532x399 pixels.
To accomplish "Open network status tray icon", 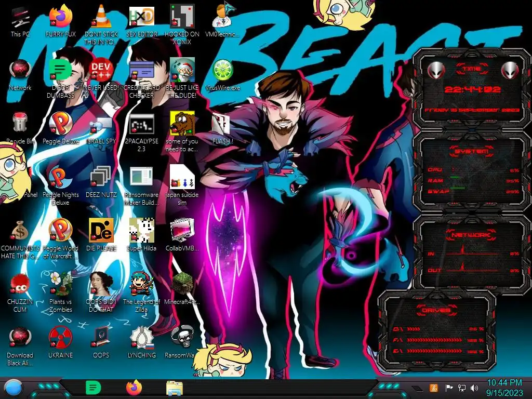I will [x=462, y=388].
